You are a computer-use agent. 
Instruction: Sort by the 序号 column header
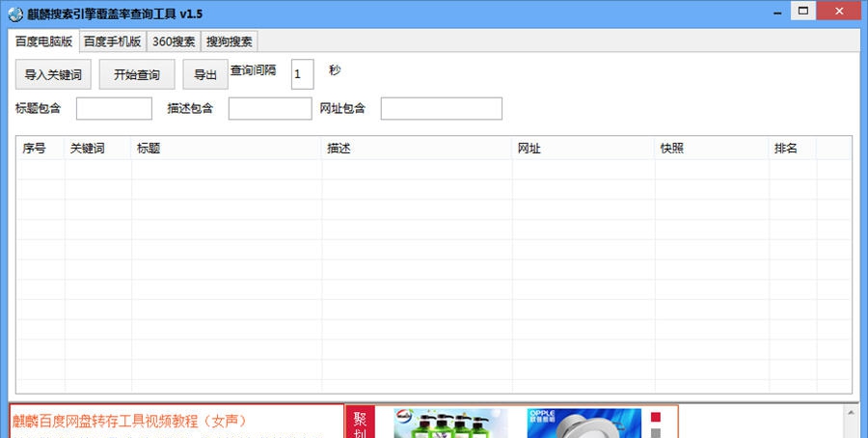(x=40, y=149)
